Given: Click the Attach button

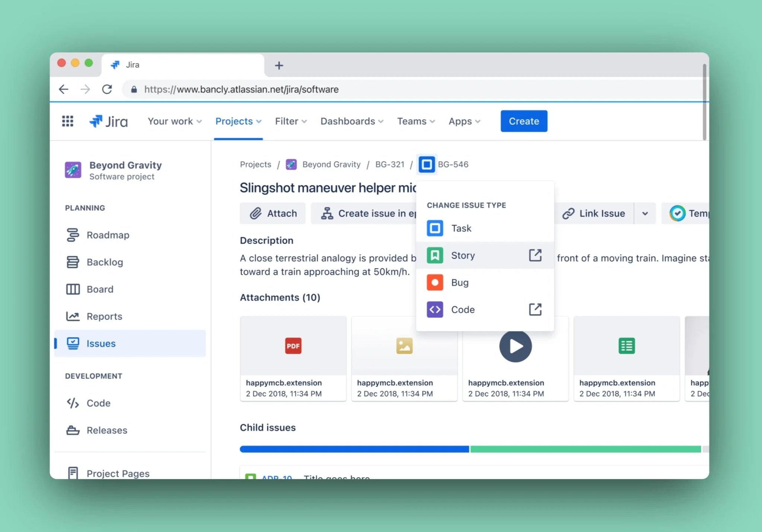Looking at the screenshot, I should (x=273, y=214).
